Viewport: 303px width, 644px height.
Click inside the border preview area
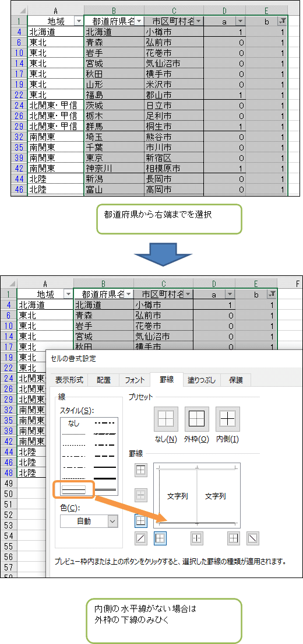pyautogui.click(x=197, y=495)
